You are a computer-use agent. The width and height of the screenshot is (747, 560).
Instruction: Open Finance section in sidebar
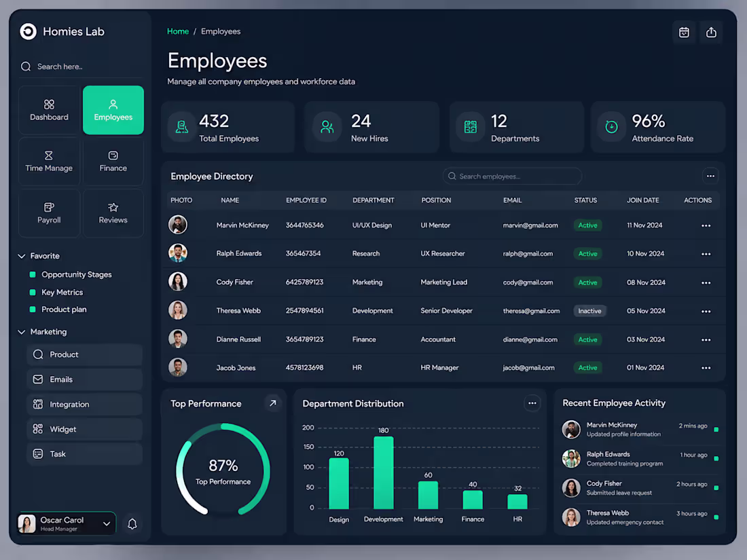(x=113, y=162)
